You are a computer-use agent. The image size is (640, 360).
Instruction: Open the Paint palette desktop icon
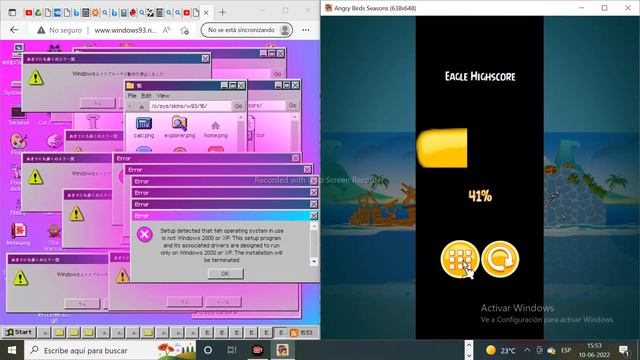tap(18, 142)
